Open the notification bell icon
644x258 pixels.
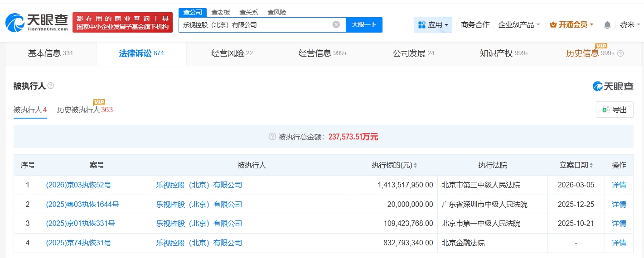point(607,25)
